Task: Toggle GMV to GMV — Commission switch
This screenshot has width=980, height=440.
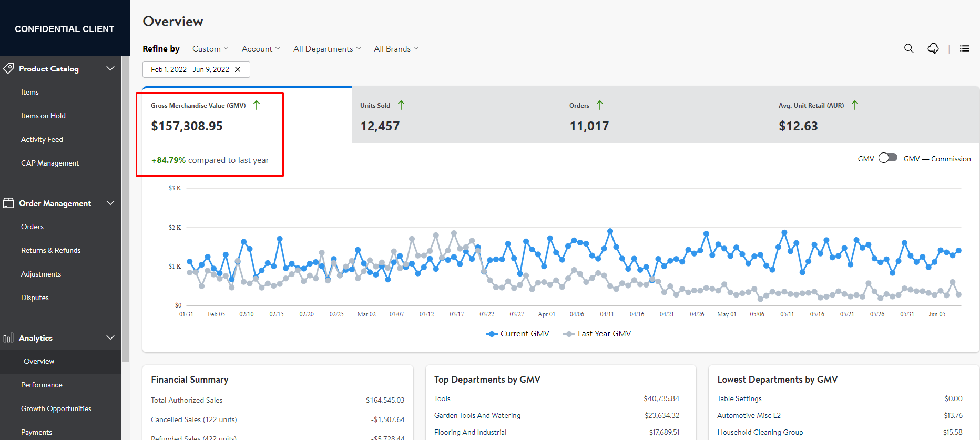Action: pyautogui.click(x=888, y=158)
